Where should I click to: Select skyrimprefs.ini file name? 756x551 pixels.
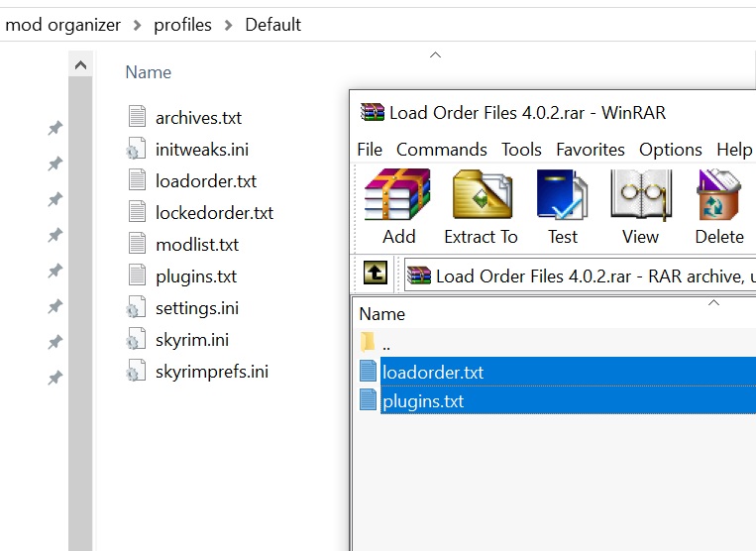212,372
